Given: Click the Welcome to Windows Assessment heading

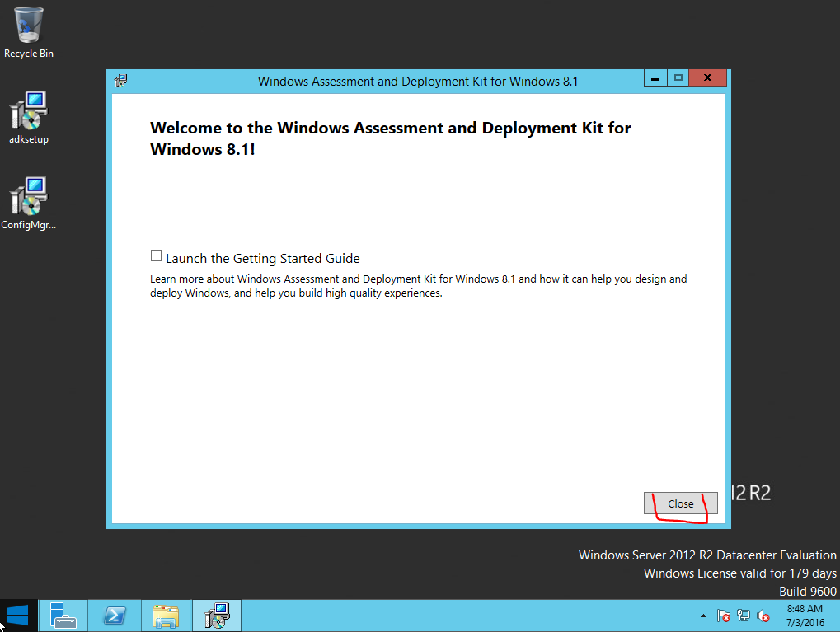Looking at the screenshot, I should pyautogui.click(x=390, y=138).
